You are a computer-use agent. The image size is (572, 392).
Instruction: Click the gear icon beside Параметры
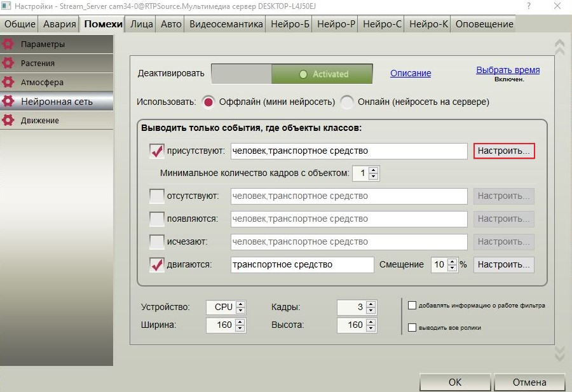click(x=8, y=44)
